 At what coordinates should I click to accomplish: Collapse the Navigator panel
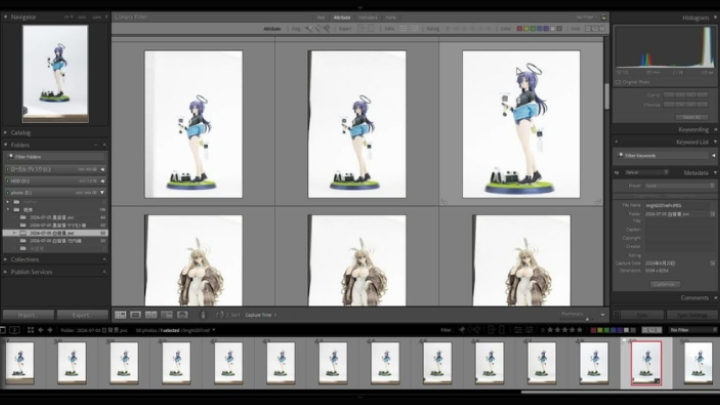6,17
